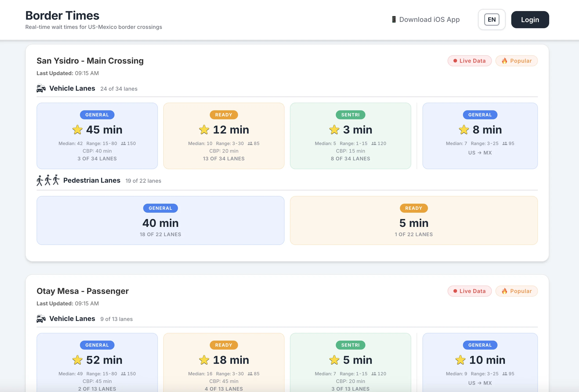
Task: Click the Login button
Action: (530, 19)
